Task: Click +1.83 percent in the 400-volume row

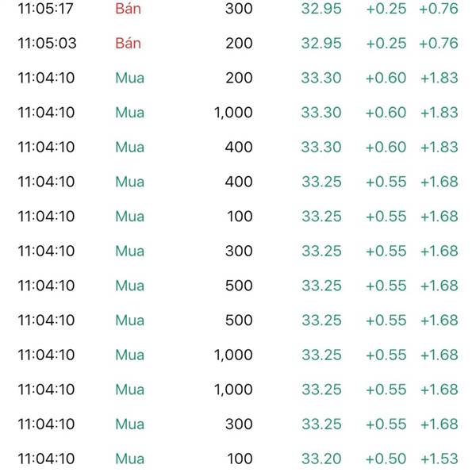Action: coord(439,147)
